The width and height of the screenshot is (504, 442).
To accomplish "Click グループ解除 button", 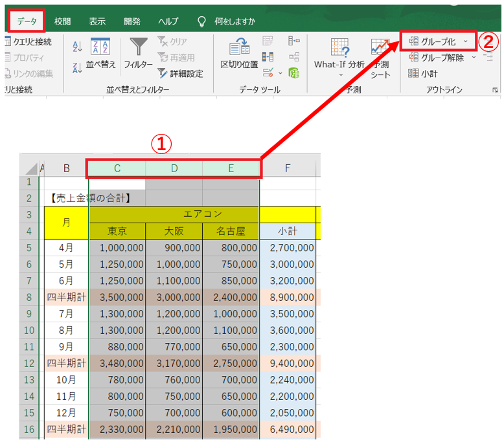I will point(436,58).
